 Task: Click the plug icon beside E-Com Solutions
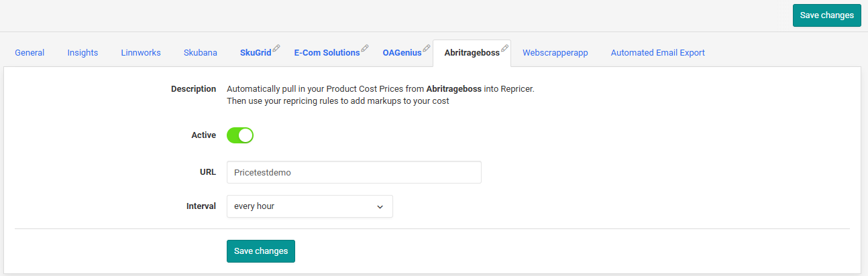point(365,48)
